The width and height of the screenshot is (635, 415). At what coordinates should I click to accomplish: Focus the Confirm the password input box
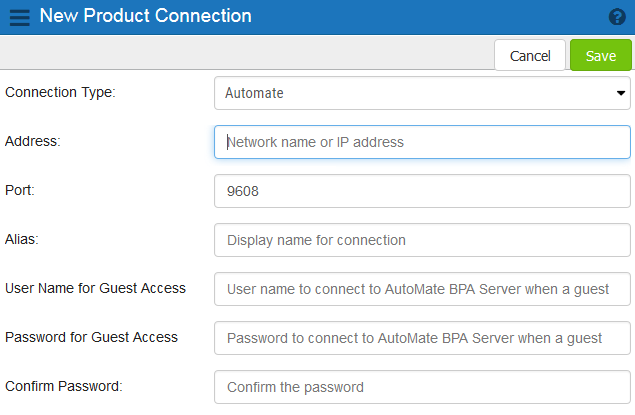point(422,386)
